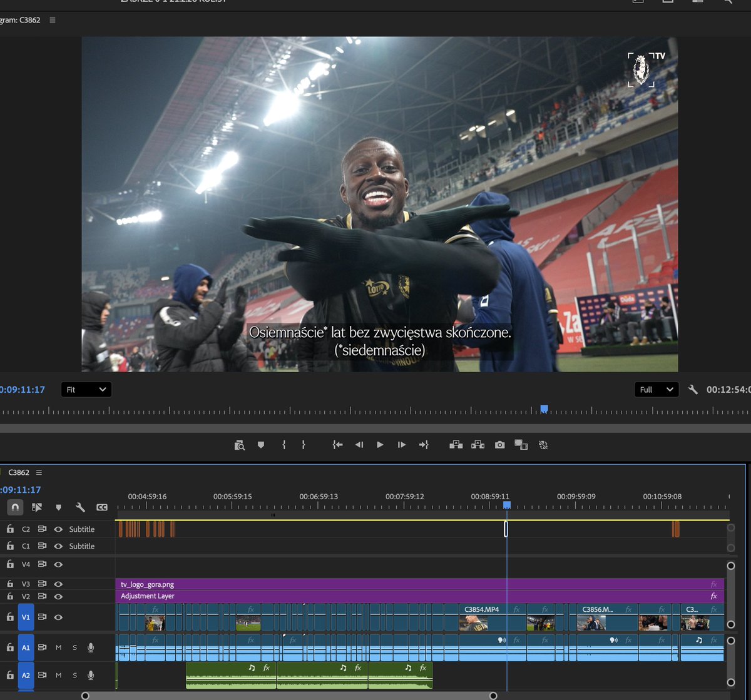The image size is (751, 700).
Task: Enable voice-over record on A2
Action: pos(91,675)
